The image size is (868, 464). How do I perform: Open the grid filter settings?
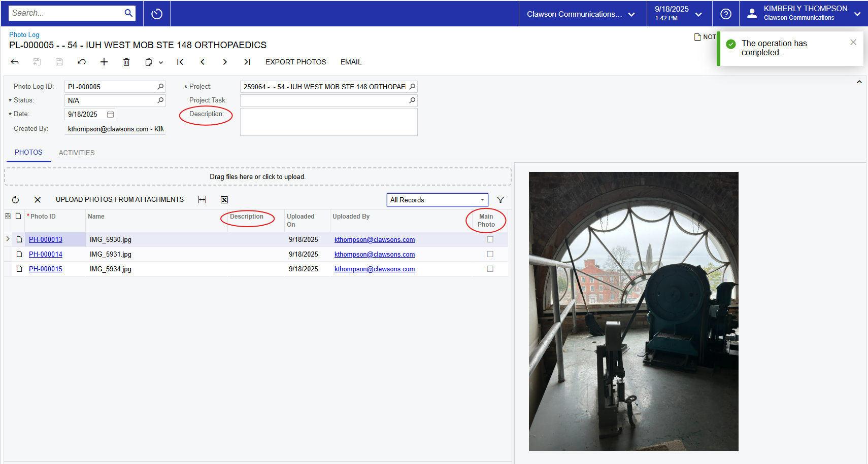tap(500, 200)
